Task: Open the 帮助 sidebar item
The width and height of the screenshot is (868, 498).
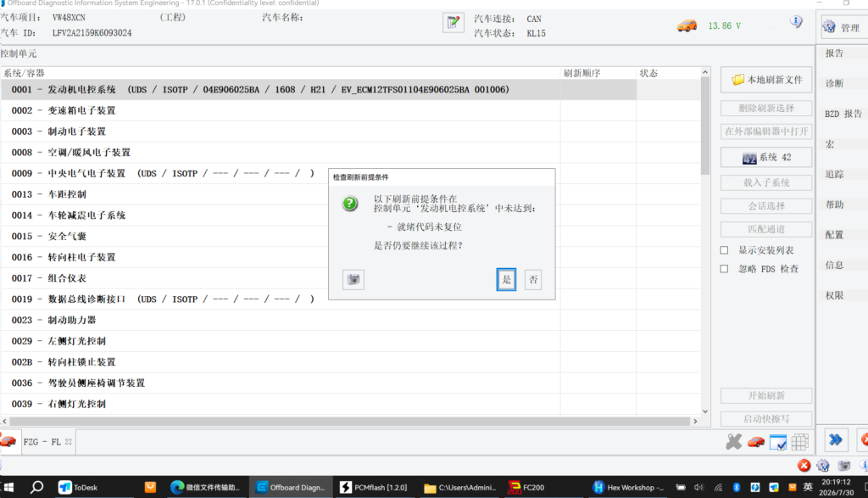Action: [834, 204]
